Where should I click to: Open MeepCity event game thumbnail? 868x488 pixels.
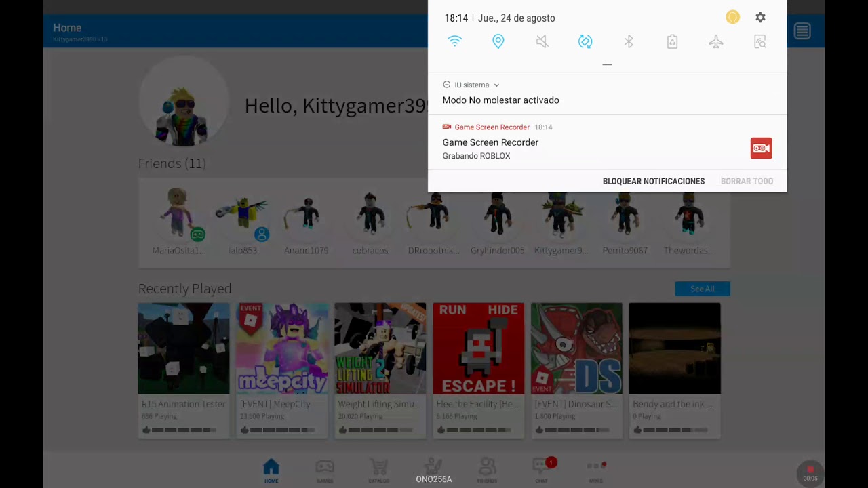pyautogui.click(x=282, y=348)
